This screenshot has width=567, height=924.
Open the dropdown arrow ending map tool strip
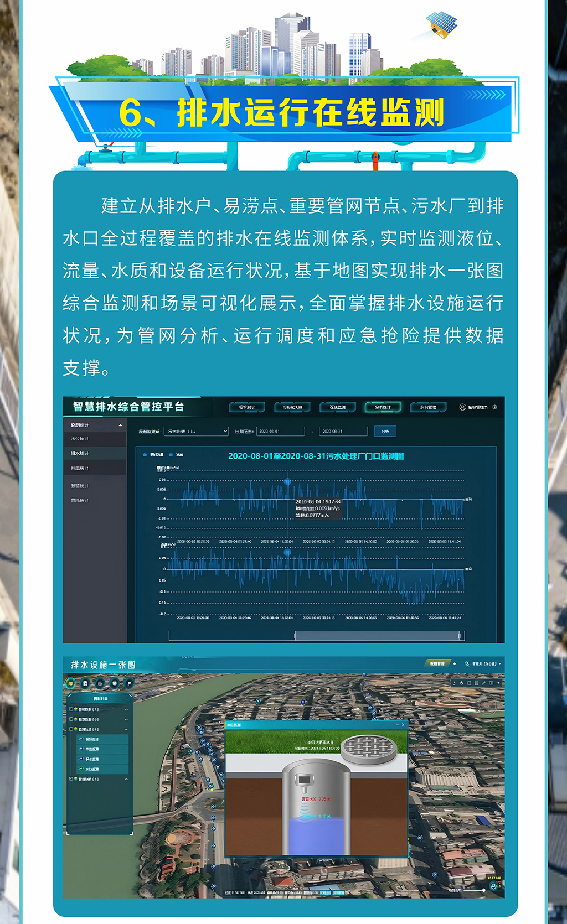tap(498, 683)
